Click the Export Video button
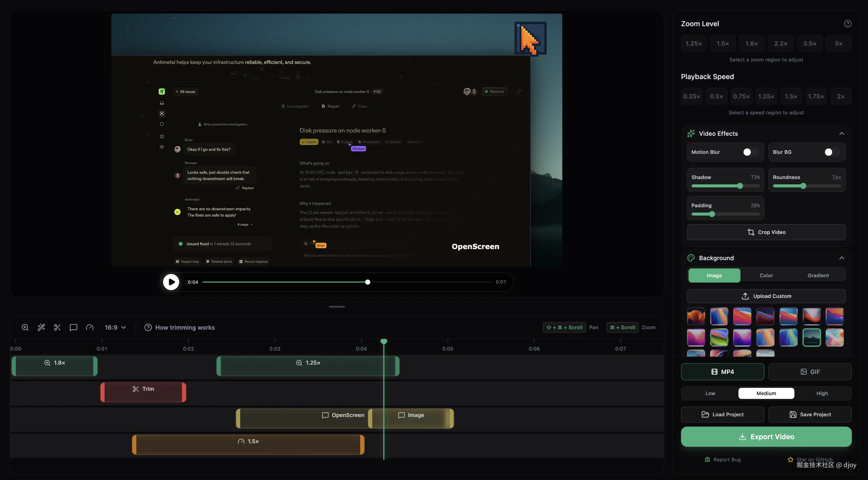This screenshot has height=480, width=868. coord(766,437)
